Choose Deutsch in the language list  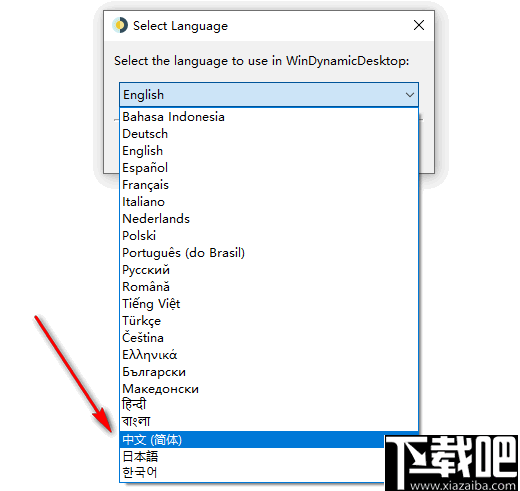pyautogui.click(x=269, y=134)
